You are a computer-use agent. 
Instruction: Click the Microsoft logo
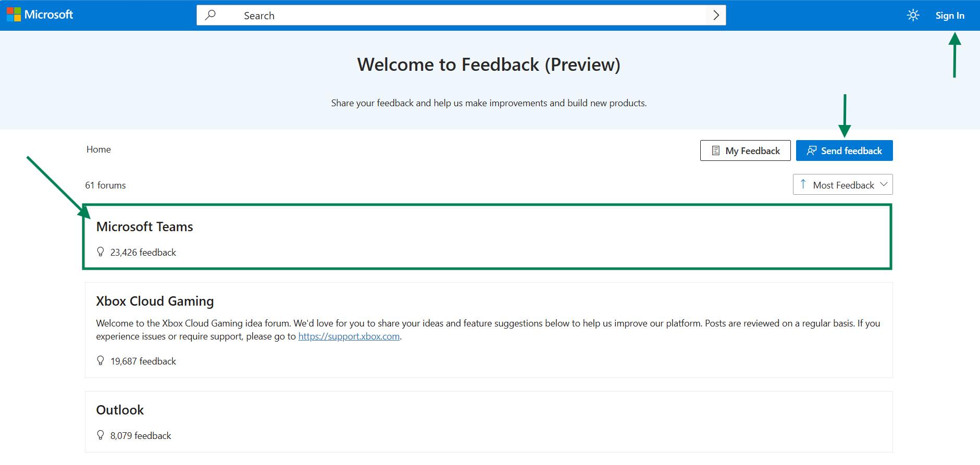[x=40, y=15]
